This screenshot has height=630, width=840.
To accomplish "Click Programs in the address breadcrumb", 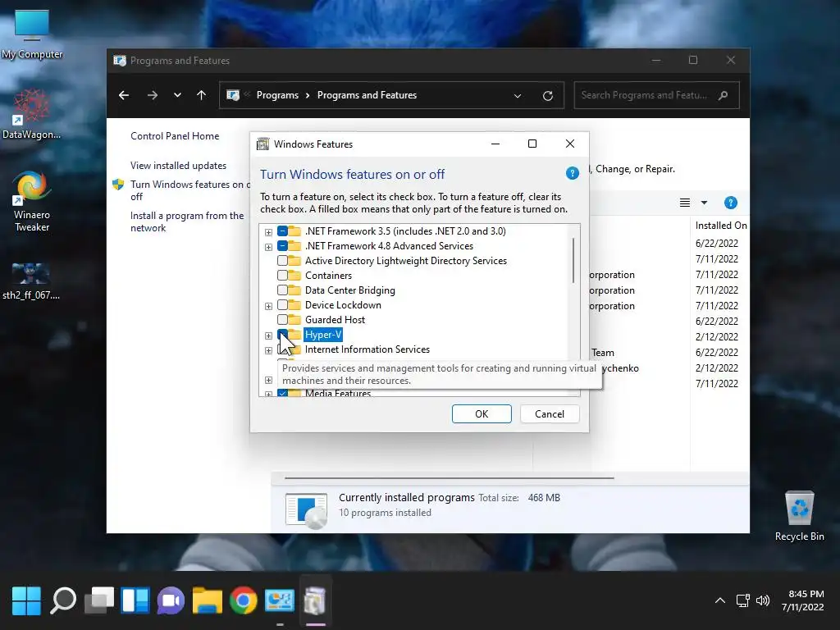I will (x=277, y=95).
